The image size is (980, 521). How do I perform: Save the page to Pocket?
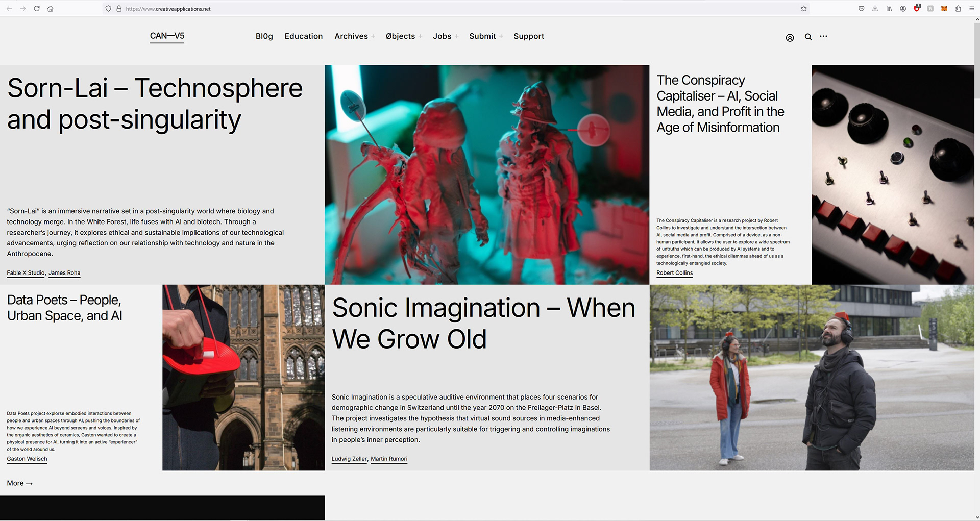(861, 8)
